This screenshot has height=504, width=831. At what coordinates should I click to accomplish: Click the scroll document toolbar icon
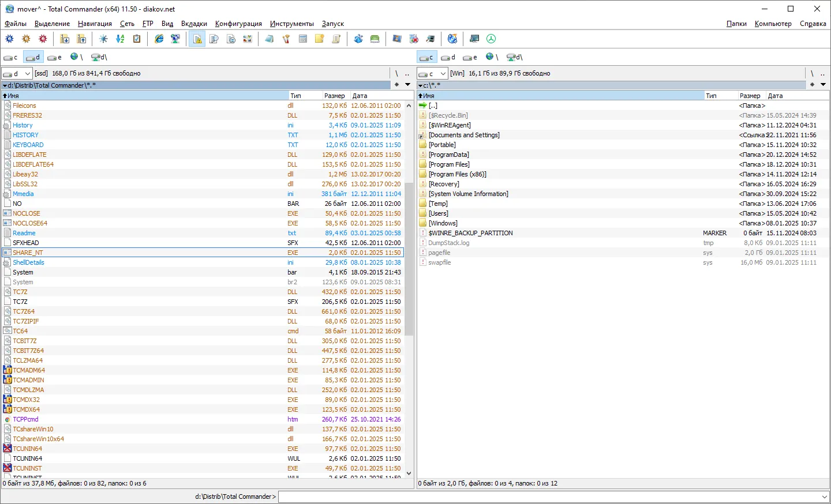[336, 39]
